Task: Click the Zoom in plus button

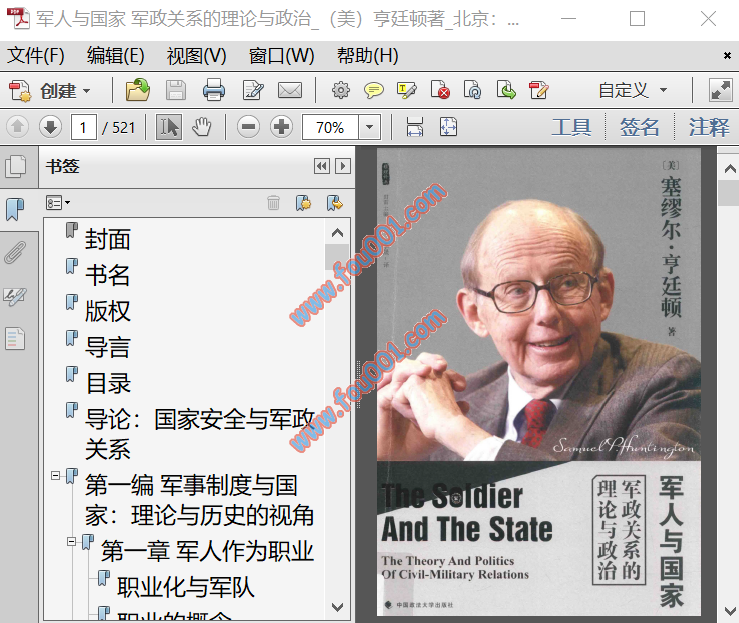Action: (x=281, y=127)
